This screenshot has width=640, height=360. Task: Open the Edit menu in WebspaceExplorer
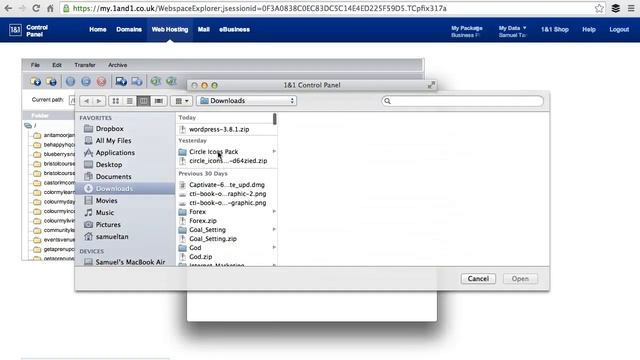click(x=57, y=65)
